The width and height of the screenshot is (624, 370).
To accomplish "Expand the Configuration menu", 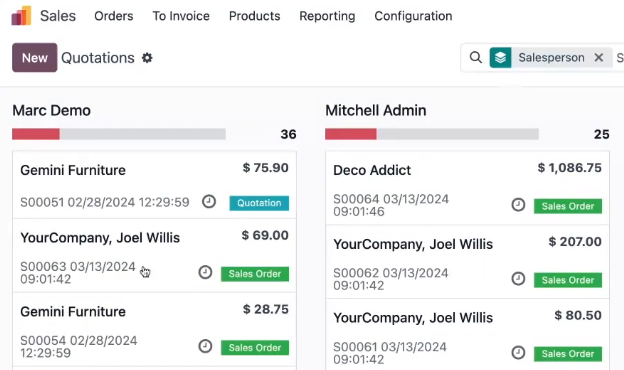I will tap(413, 16).
